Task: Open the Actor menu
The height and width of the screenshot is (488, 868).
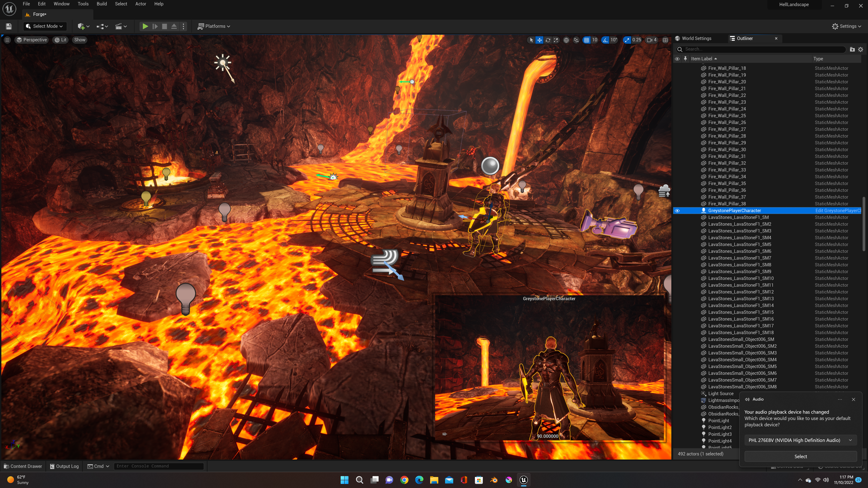Action: coord(141,4)
